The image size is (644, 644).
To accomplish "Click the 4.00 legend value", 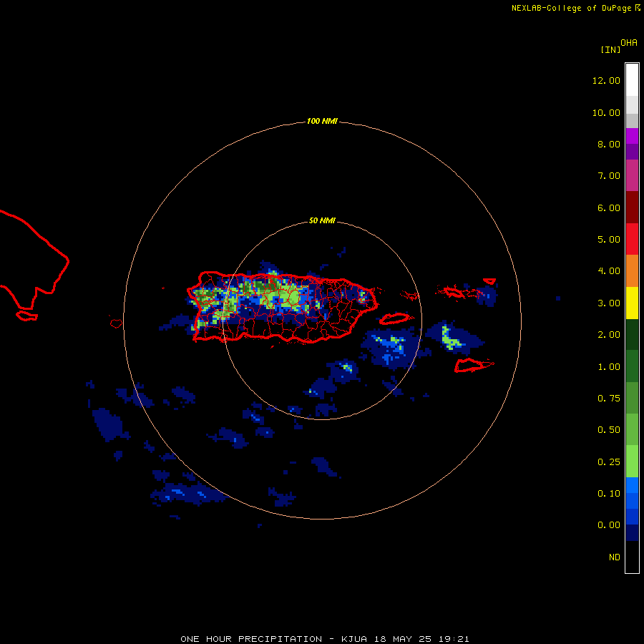I will 609,271.
